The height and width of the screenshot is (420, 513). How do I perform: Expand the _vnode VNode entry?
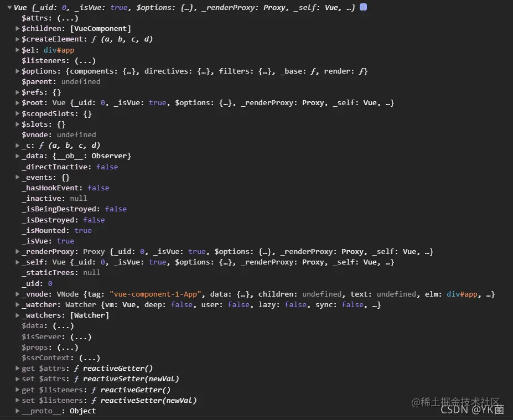[17, 294]
